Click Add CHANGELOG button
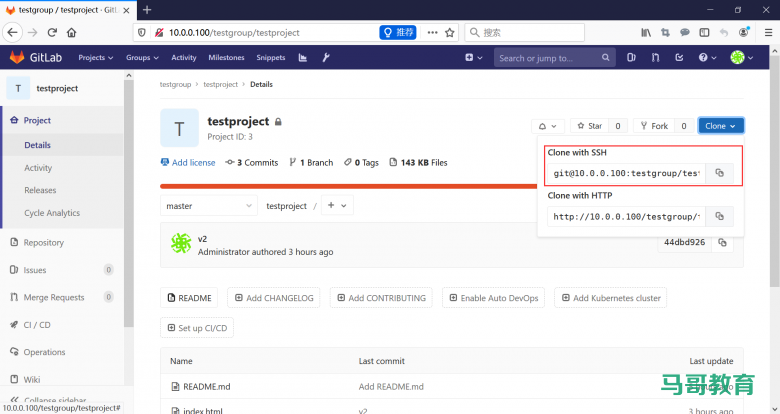 [x=274, y=298]
